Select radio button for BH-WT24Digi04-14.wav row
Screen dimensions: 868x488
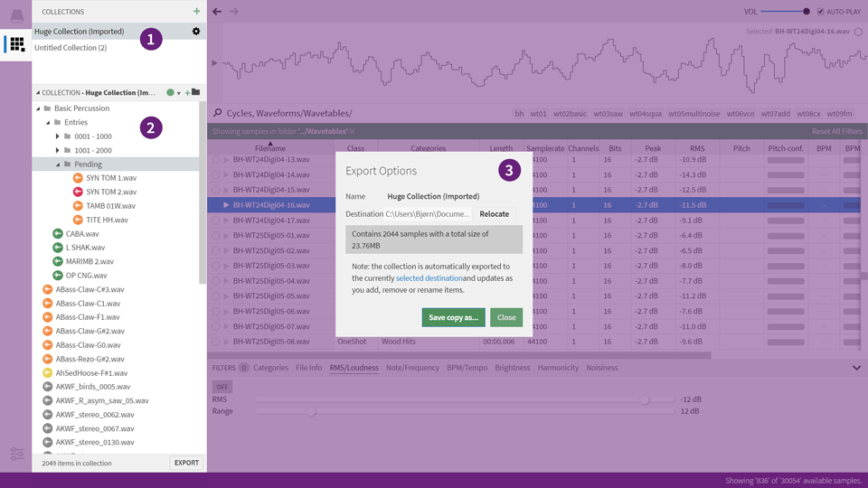click(x=216, y=174)
